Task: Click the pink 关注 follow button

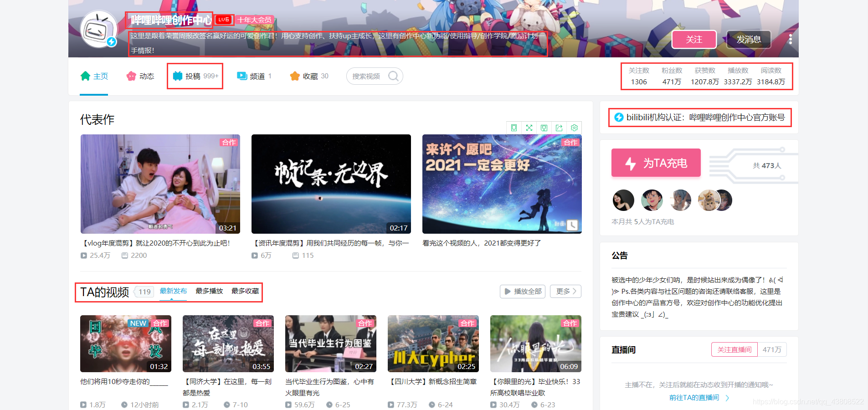Action: pyautogui.click(x=694, y=40)
